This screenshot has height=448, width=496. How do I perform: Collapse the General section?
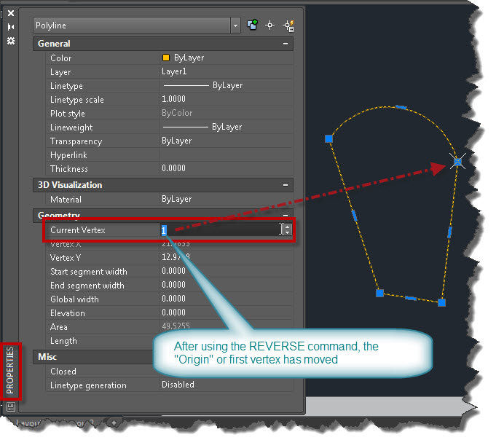286,44
